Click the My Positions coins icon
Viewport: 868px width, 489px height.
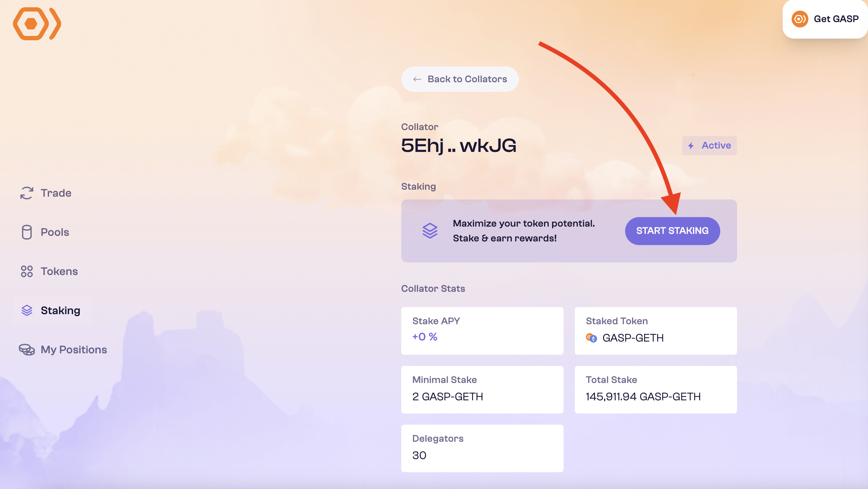point(27,350)
